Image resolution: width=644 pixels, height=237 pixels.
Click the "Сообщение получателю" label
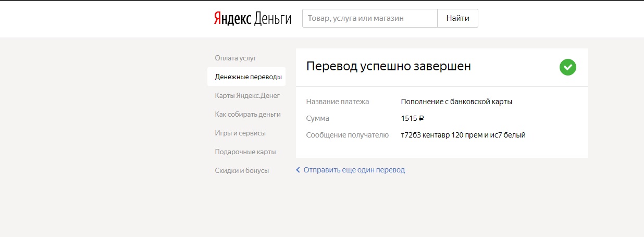click(348, 135)
